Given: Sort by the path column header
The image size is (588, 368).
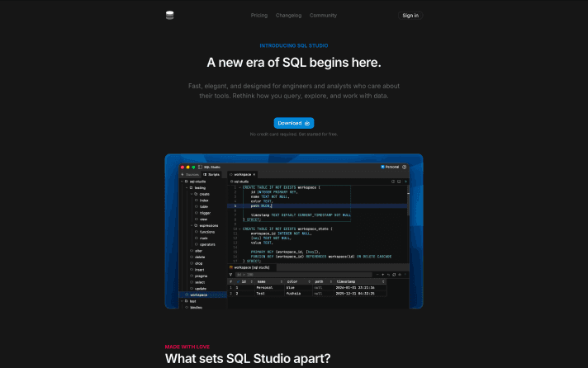Looking at the screenshot, I should coord(323,281).
